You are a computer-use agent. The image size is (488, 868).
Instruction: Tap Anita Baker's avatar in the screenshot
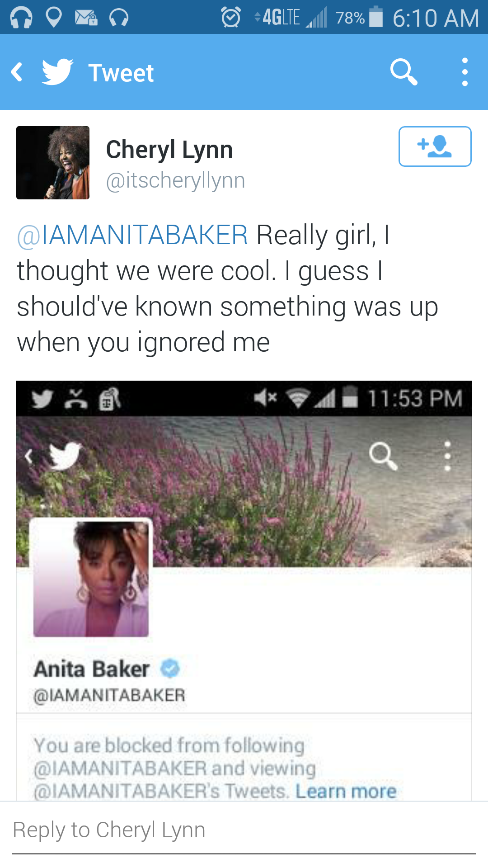point(91,579)
